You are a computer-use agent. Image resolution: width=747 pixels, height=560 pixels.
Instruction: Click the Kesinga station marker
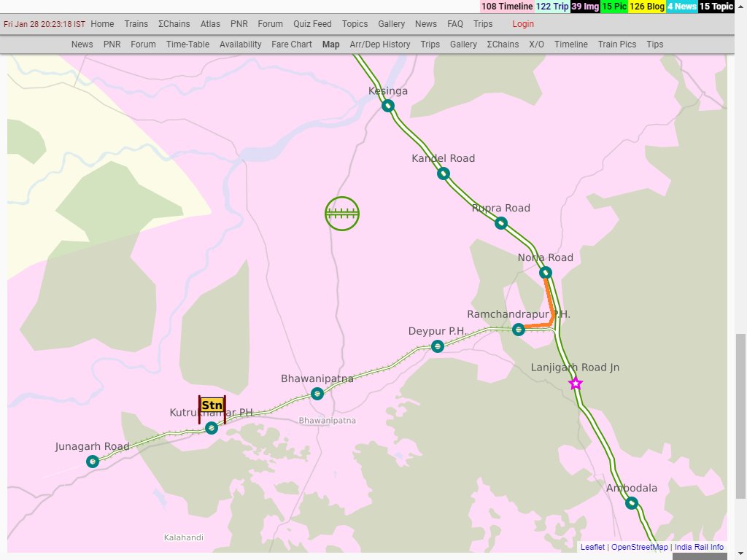point(388,106)
